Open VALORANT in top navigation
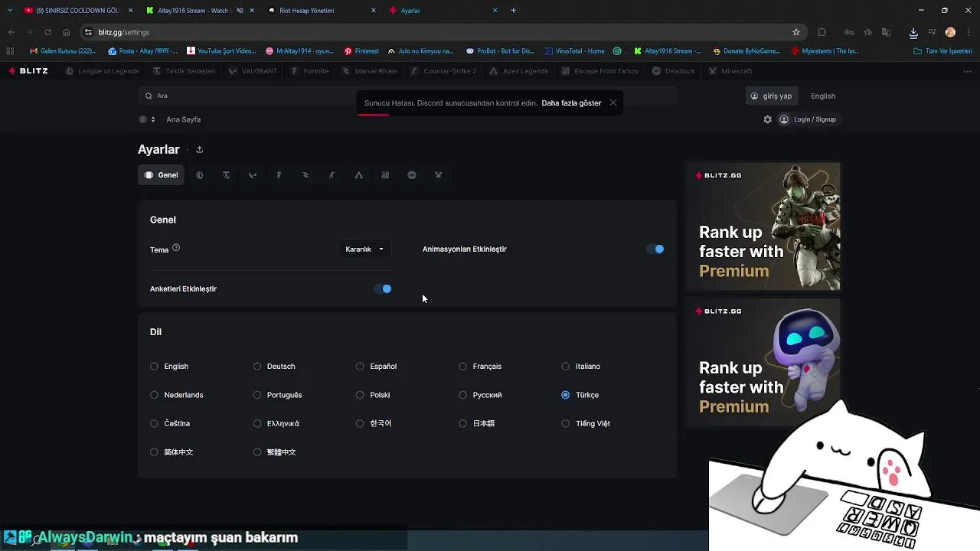 click(253, 71)
